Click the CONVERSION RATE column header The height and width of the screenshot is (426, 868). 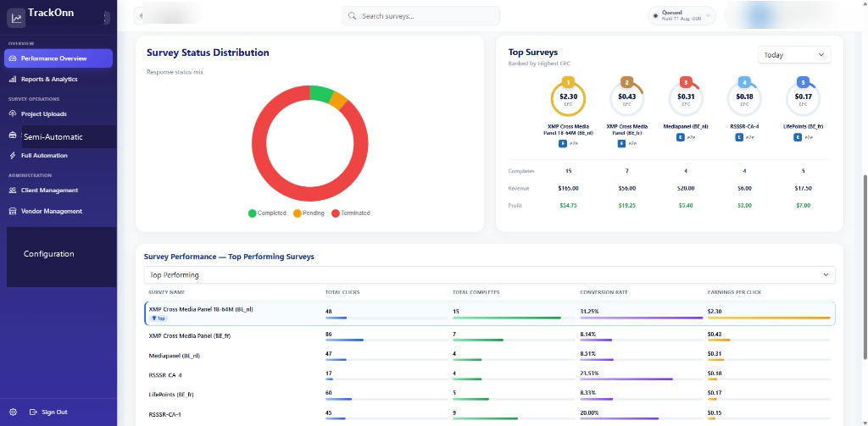604,292
